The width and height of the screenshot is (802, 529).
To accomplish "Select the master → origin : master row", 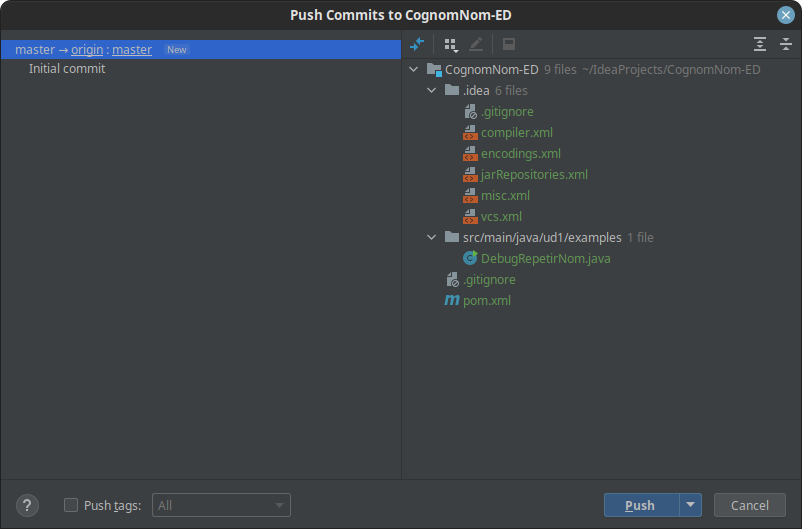I will [x=200, y=50].
